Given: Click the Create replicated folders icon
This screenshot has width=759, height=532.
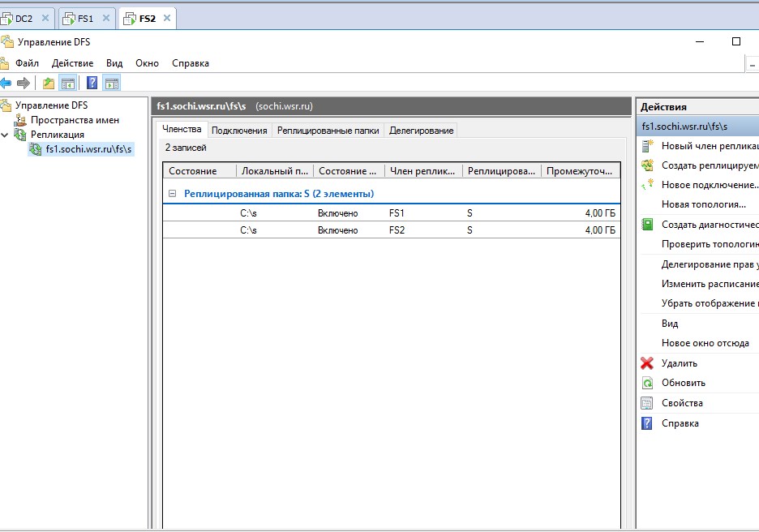Looking at the screenshot, I should click(x=647, y=165).
